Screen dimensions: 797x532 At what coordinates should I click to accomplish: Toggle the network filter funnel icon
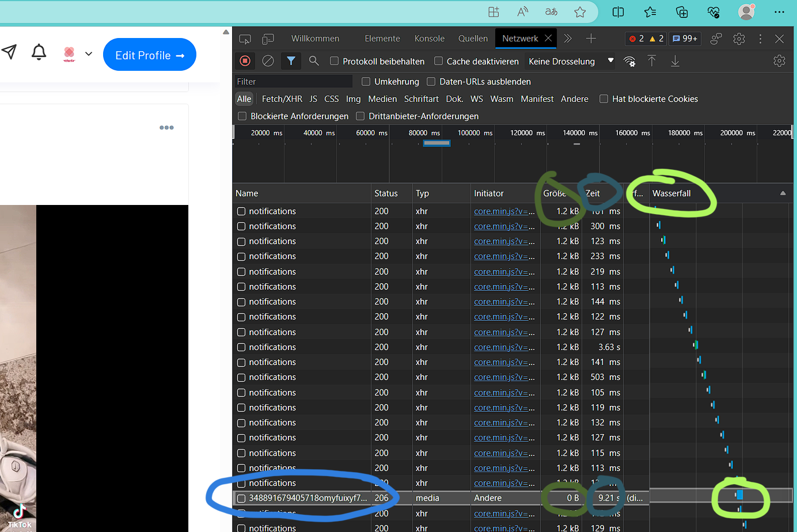pyautogui.click(x=291, y=61)
